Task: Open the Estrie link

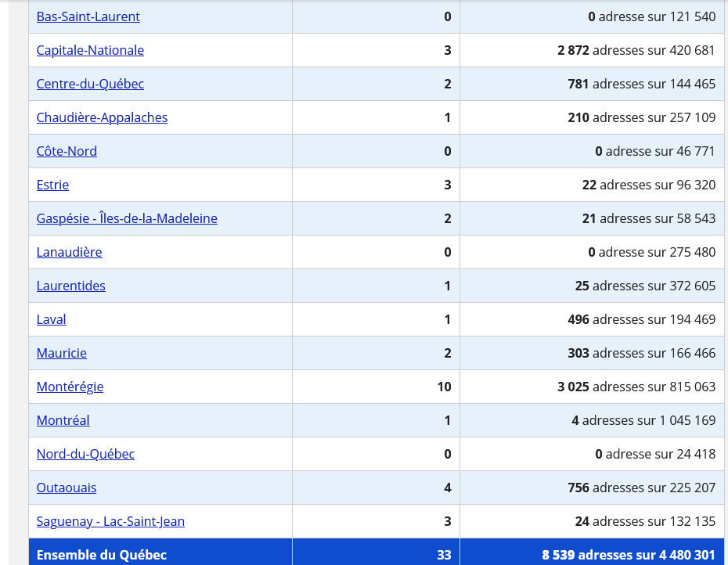Action: [x=52, y=185]
